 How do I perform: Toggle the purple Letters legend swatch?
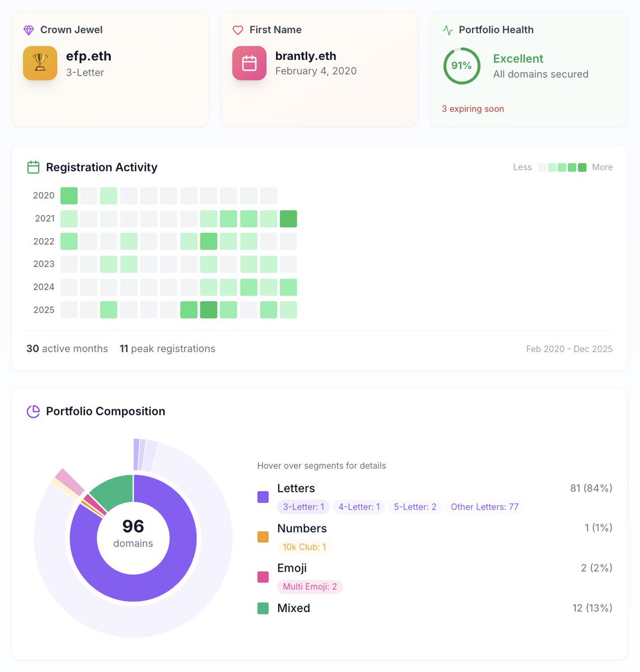pos(263,497)
